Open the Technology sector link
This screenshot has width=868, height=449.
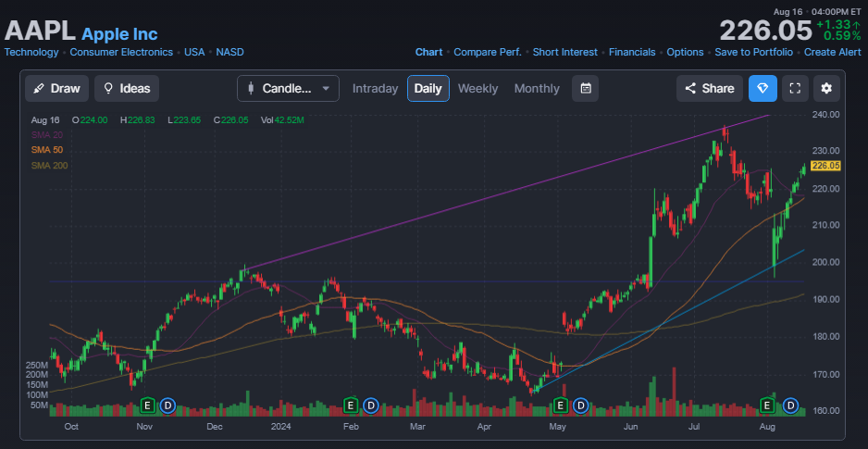[x=31, y=52]
